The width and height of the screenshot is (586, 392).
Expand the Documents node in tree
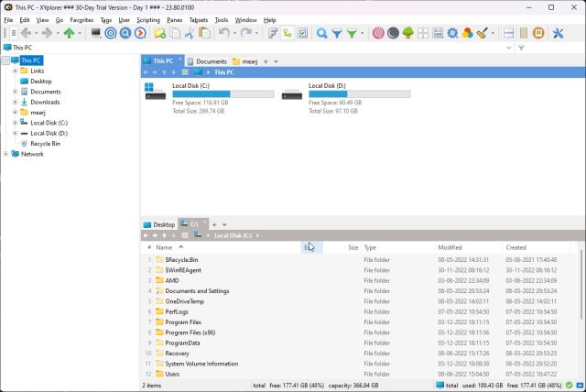coord(15,92)
